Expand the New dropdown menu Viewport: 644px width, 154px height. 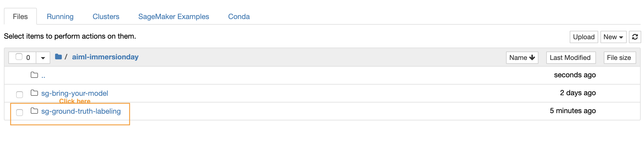point(613,37)
